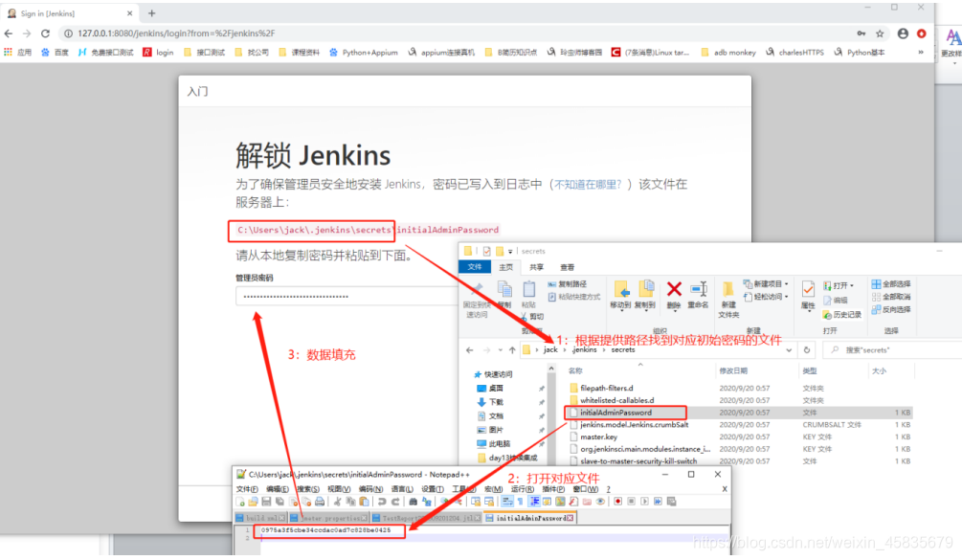
Task: Click the saved password key icon in Chrome
Action: 861,34
